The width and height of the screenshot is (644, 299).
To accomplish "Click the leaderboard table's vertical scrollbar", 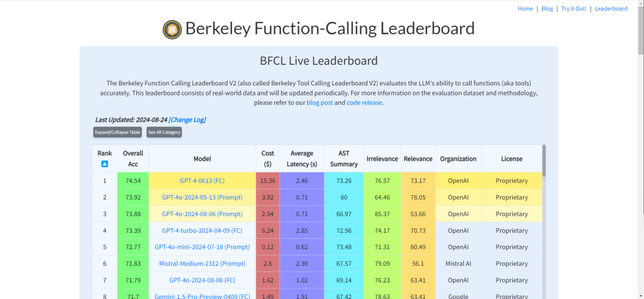I will coord(543,161).
